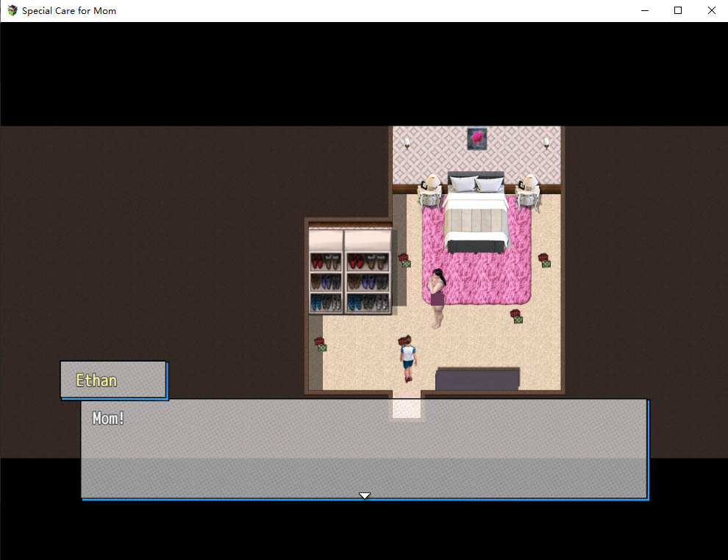
Task: Maximize the game window
Action: [x=678, y=10]
